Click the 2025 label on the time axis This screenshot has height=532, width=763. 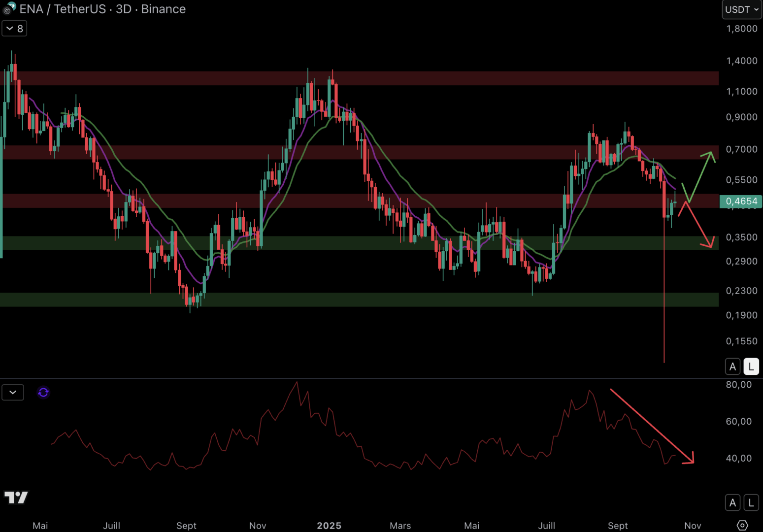(x=329, y=526)
